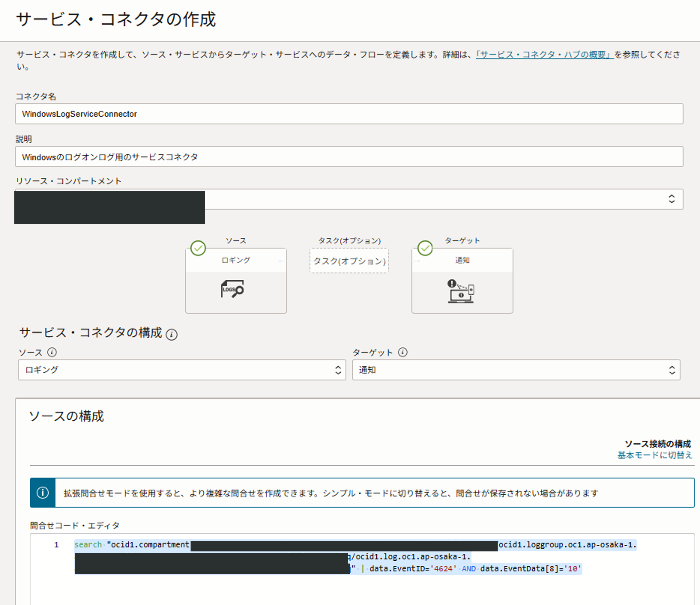Switch query editor with 基本モードに切替え link

click(x=654, y=455)
